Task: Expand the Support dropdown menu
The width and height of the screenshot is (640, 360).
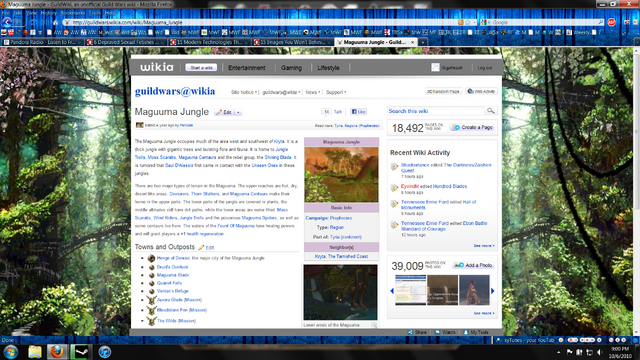Action: (336, 92)
